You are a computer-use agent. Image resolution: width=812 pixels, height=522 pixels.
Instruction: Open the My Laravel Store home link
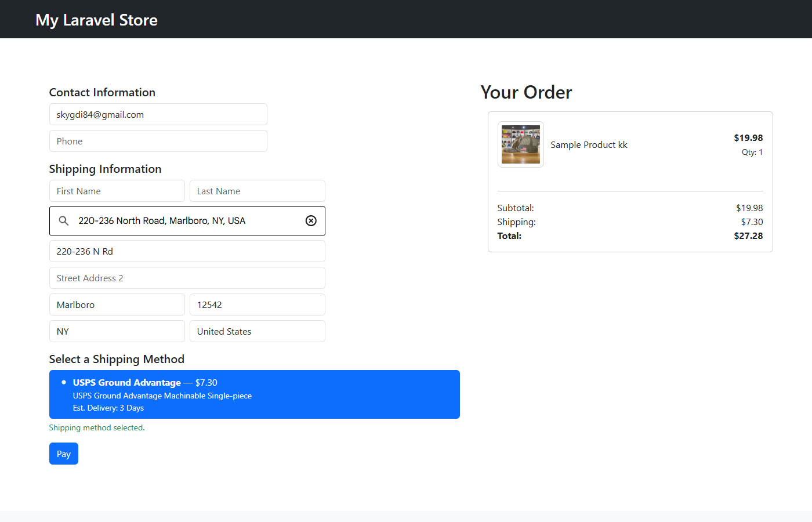pos(96,20)
